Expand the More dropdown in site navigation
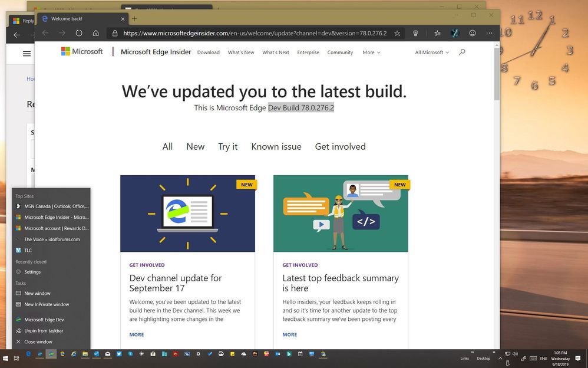The width and height of the screenshot is (588, 368). click(371, 52)
